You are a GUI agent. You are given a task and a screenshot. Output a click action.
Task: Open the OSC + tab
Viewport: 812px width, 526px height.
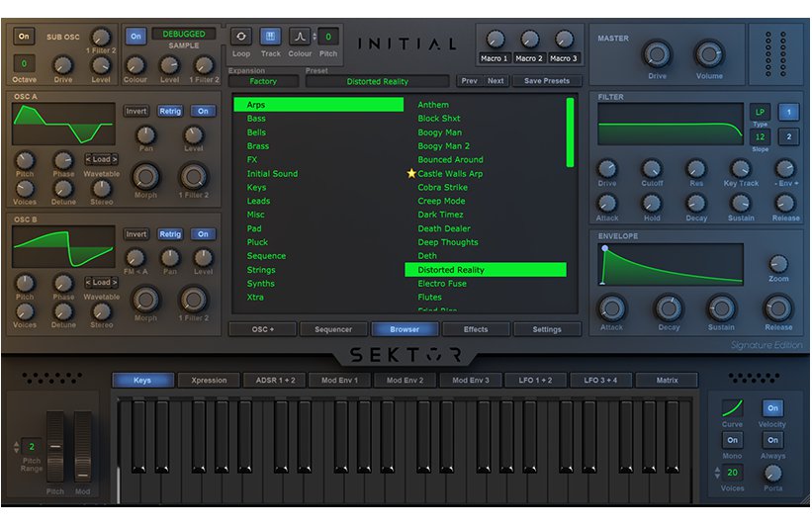coord(262,329)
